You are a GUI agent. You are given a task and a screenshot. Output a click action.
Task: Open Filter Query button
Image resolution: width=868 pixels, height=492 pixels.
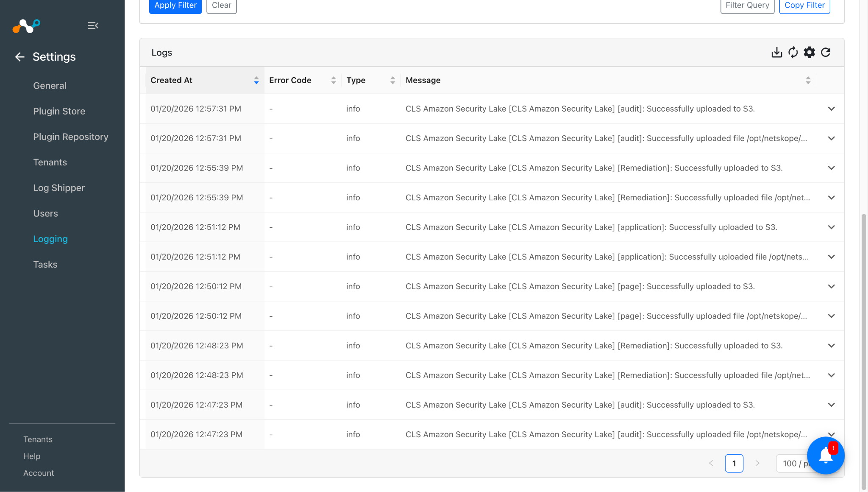click(747, 6)
